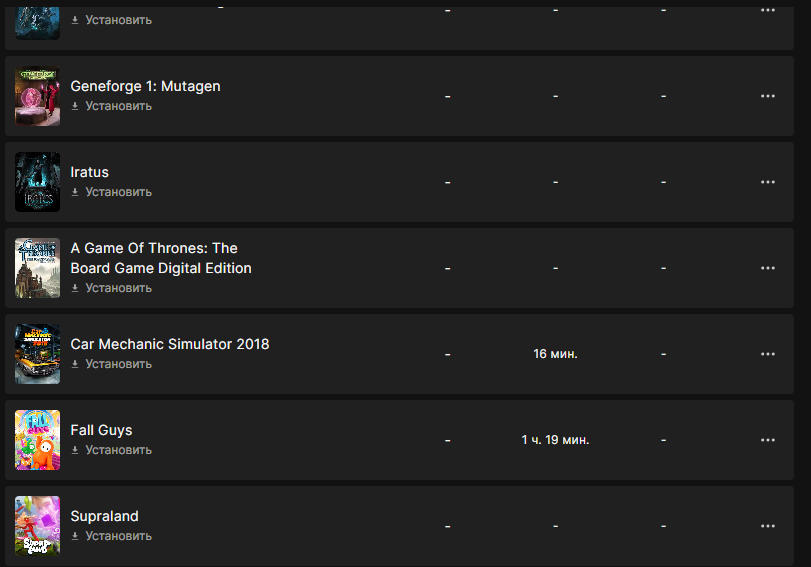Click the Fall Guys playtime 1 ч. 19 мин.
The width and height of the screenshot is (811, 567).
tap(555, 440)
